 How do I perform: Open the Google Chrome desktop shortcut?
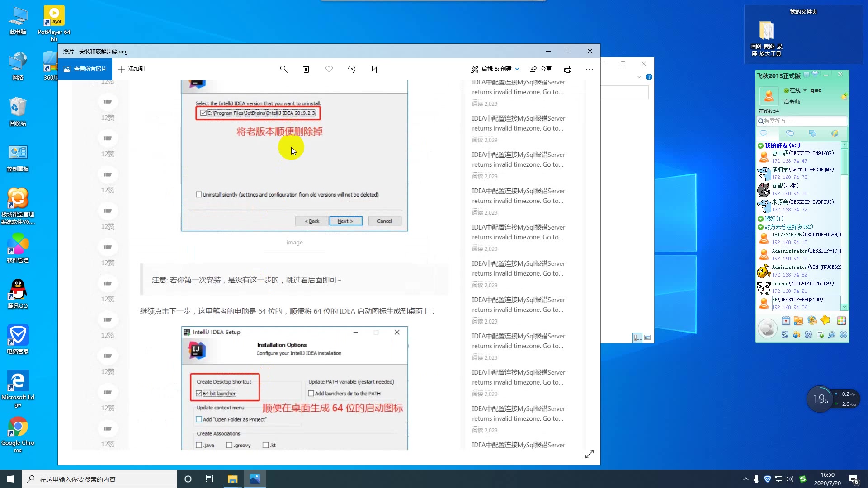click(18, 434)
